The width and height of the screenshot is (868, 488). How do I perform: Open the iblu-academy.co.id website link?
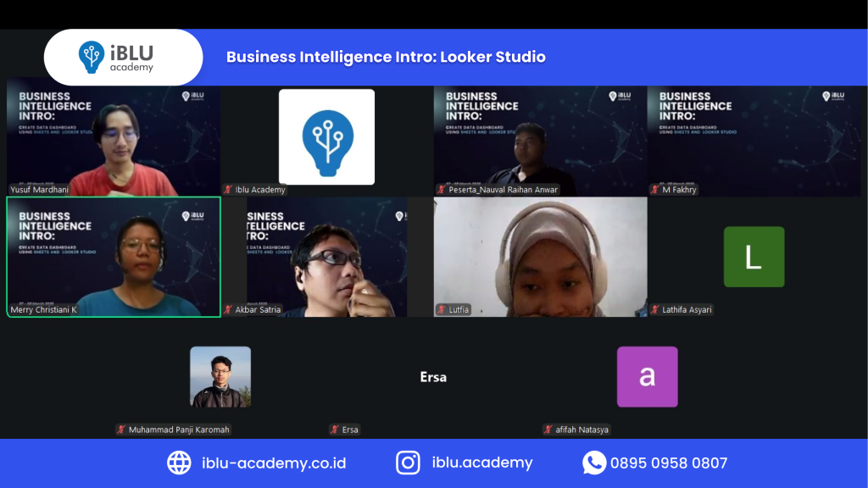tap(274, 463)
